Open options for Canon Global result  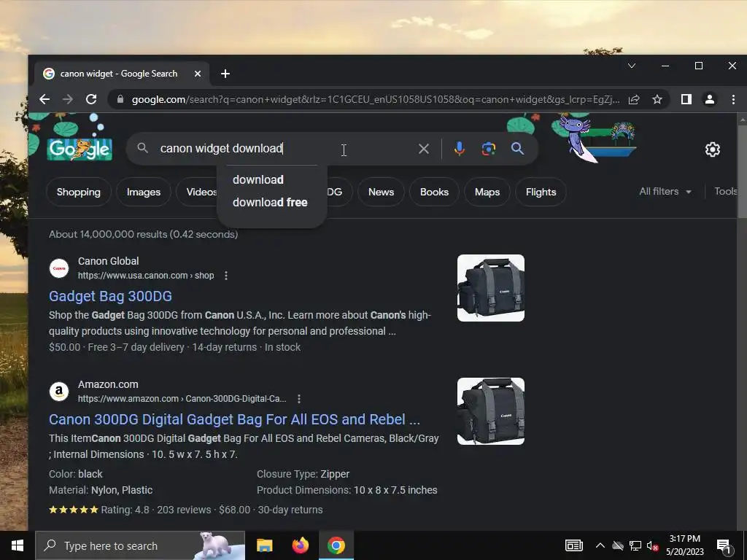click(x=226, y=276)
